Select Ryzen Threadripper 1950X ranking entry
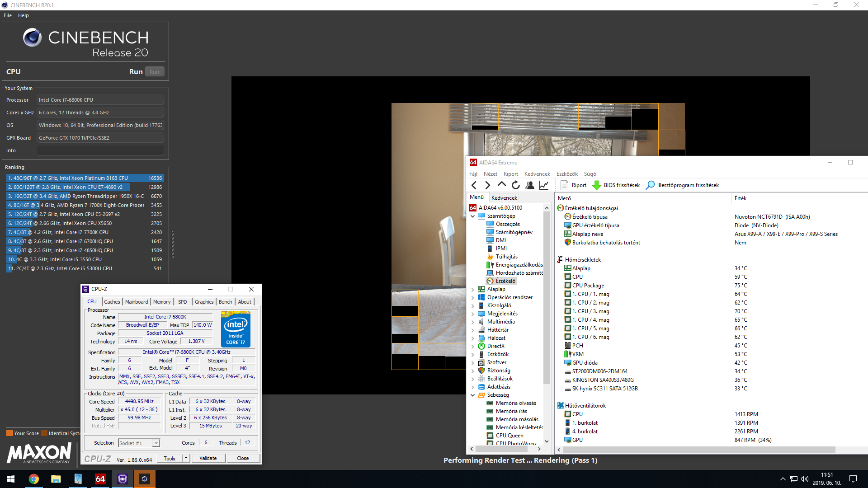868x488 pixels. coord(85,196)
